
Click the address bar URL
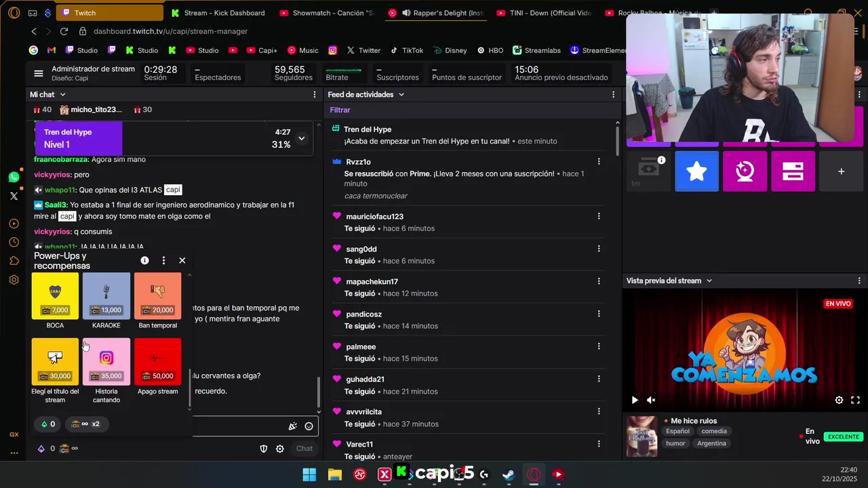pyautogui.click(x=170, y=31)
